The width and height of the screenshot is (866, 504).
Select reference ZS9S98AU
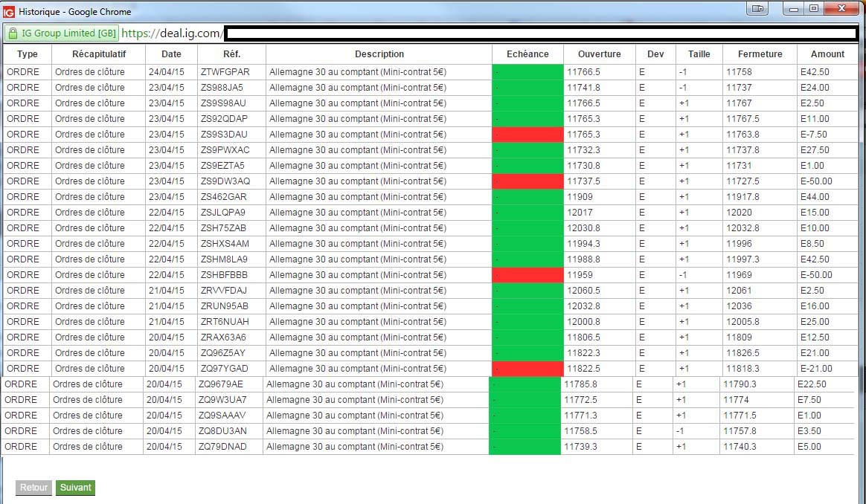point(223,103)
